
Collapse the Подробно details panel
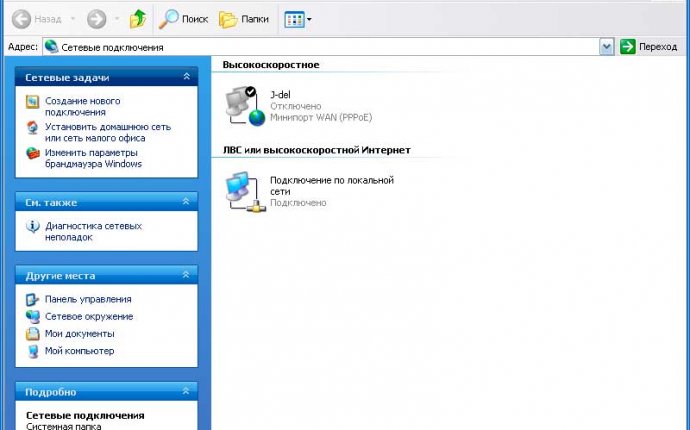(186, 391)
